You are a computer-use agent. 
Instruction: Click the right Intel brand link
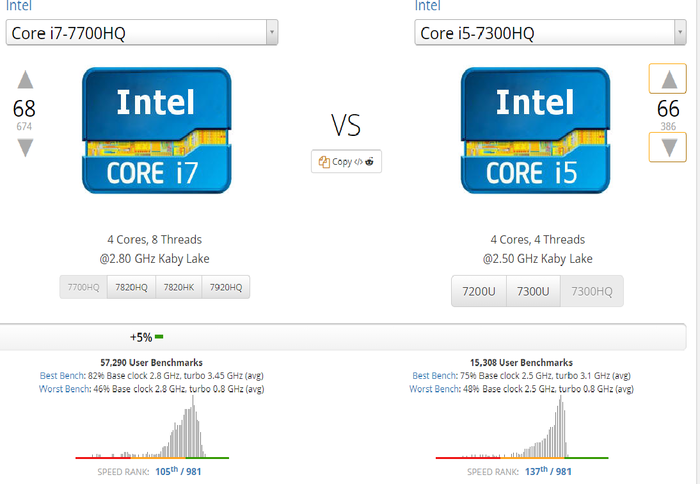(430, 6)
